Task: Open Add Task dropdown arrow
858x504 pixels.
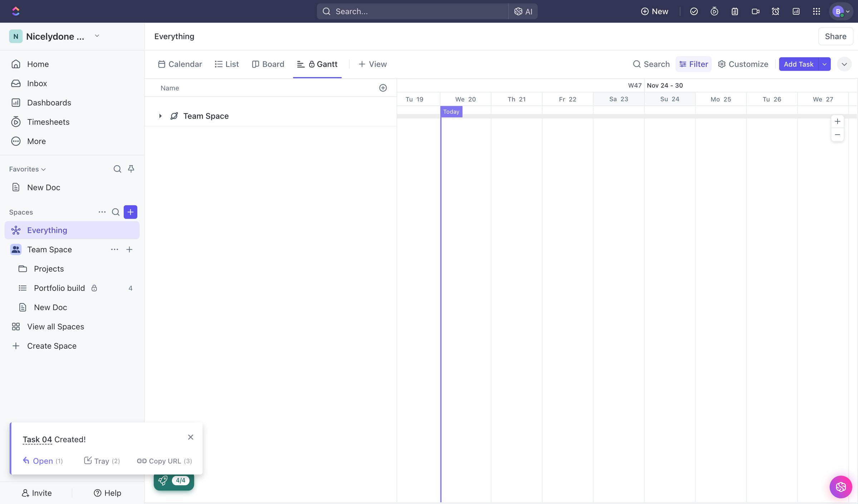Action: pos(824,64)
